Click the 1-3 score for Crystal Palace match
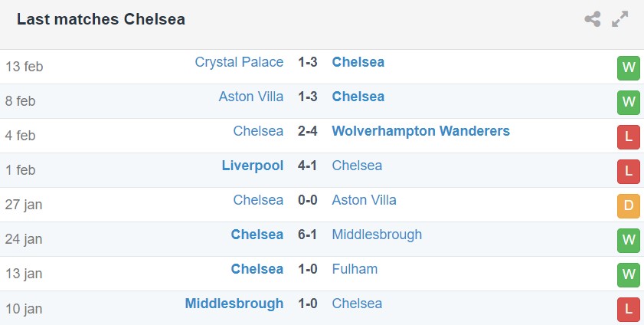Image resolution: width=644 pixels, height=325 pixels. [x=308, y=62]
